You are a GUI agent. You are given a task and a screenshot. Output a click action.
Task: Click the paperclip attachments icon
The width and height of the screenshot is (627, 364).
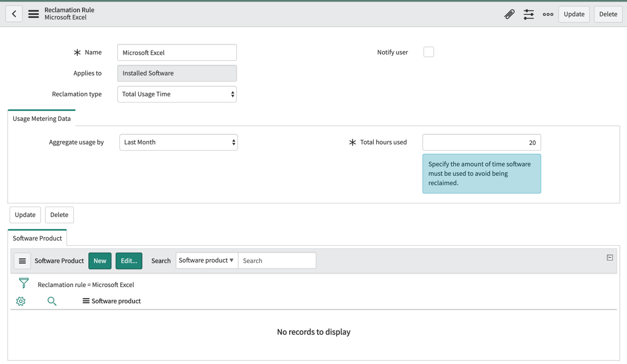(x=509, y=15)
